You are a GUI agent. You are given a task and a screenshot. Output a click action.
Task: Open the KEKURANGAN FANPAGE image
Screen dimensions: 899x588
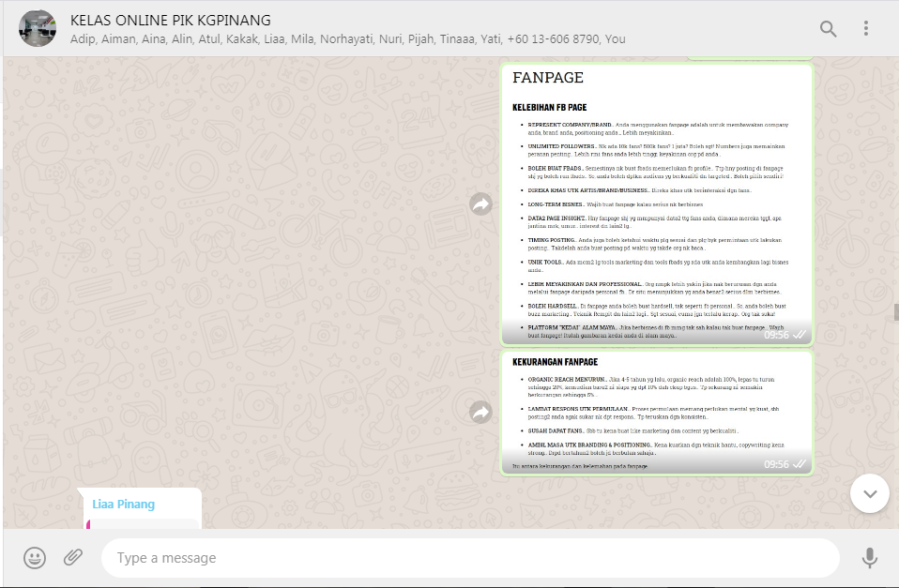(x=656, y=408)
